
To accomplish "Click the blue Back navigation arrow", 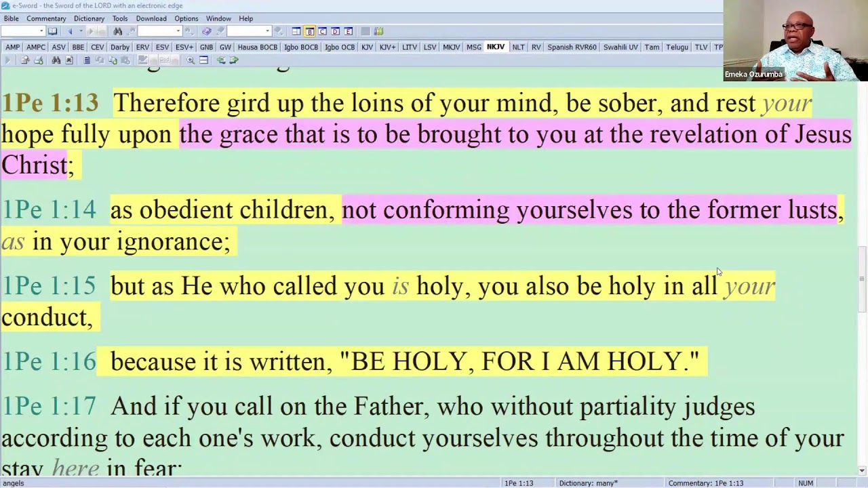I will tap(70, 31).
